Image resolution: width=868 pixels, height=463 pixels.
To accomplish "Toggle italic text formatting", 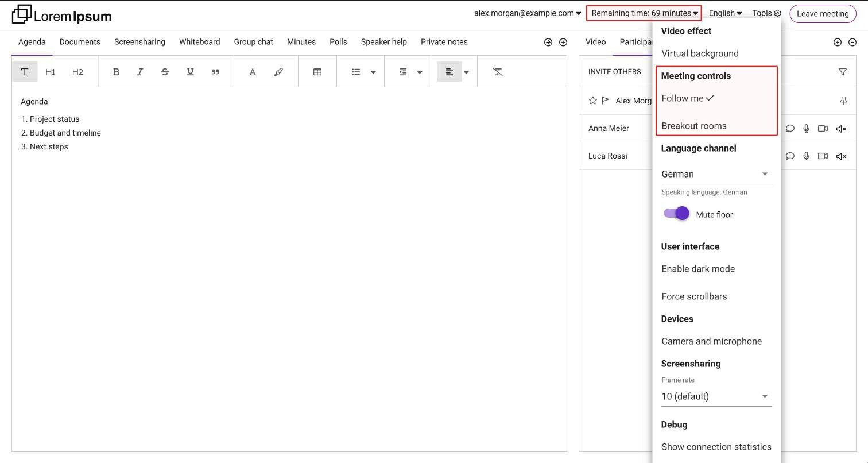I will click(140, 72).
